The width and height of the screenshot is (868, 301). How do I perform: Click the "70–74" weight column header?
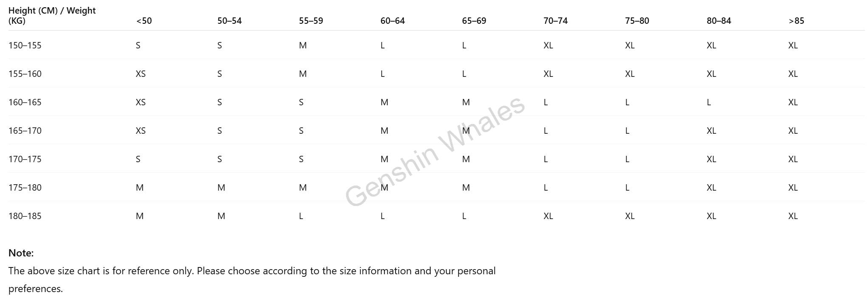(555, 21)
